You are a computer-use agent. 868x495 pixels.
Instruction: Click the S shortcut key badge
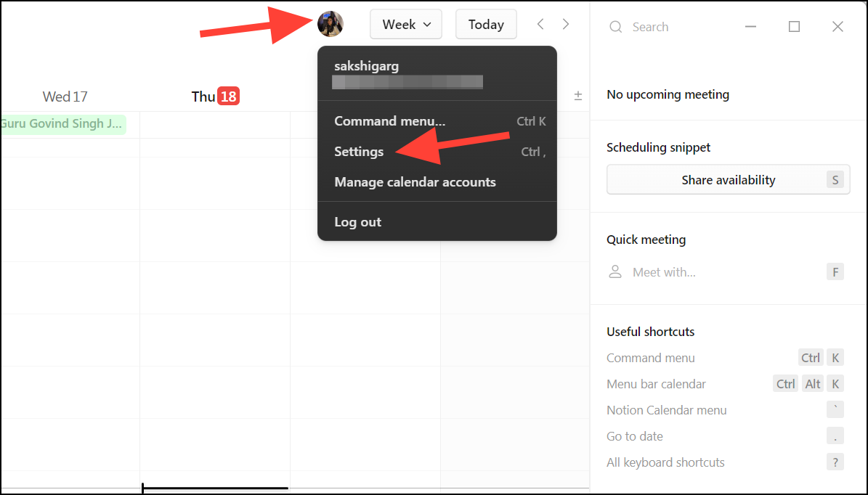click(x=835, y=180)
